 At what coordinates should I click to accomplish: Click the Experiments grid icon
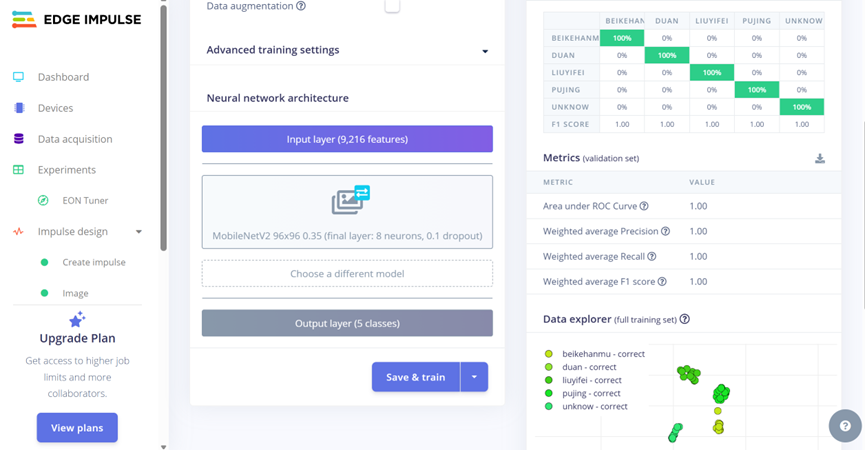click(x=18, y=170)
